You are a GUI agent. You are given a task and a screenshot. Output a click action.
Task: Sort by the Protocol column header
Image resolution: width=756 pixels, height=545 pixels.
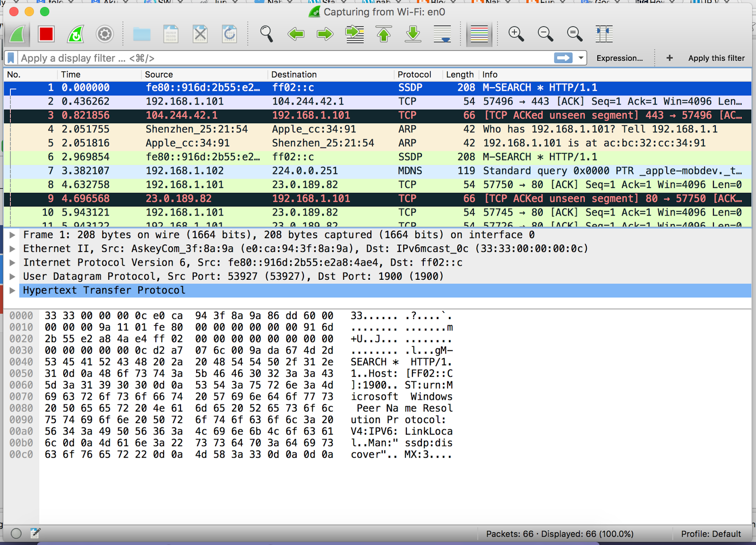(x=418, y=75)
